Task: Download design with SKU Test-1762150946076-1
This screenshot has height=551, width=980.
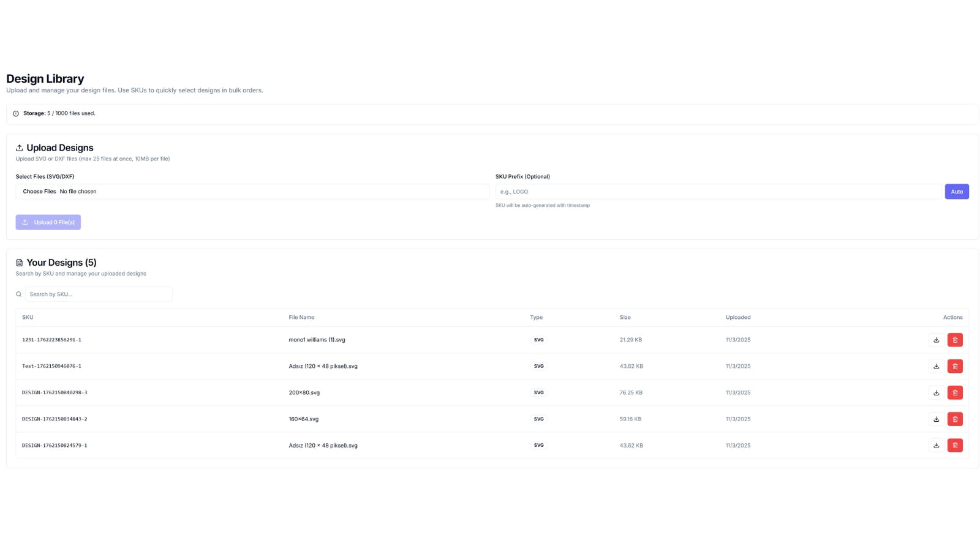Action: (x=936, y=366)
